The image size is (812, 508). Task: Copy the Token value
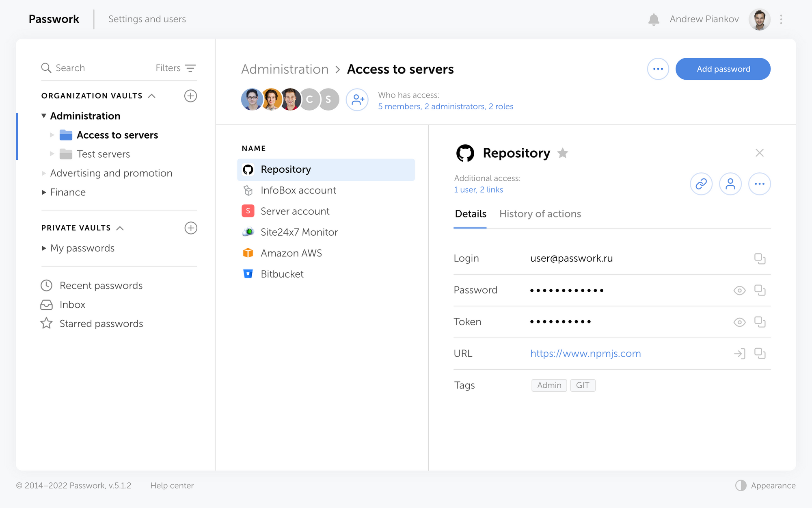[760, 322]
